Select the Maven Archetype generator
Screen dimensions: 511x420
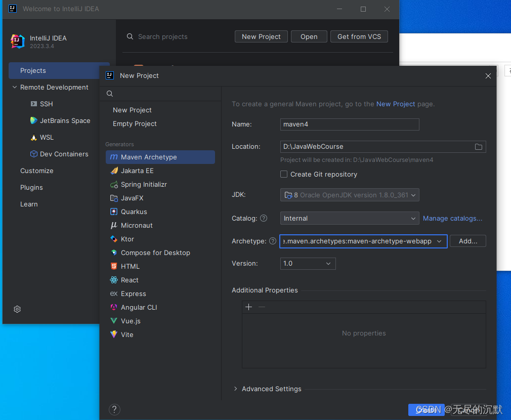(160, 157)
